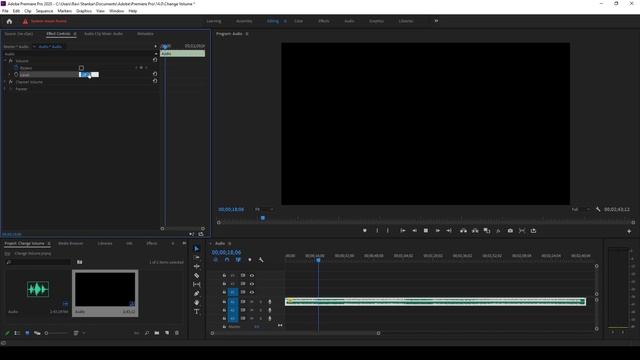Viewport: 640px width, 360px height.
Task: Select the Razor tool
Action: (x=196, y=276)
